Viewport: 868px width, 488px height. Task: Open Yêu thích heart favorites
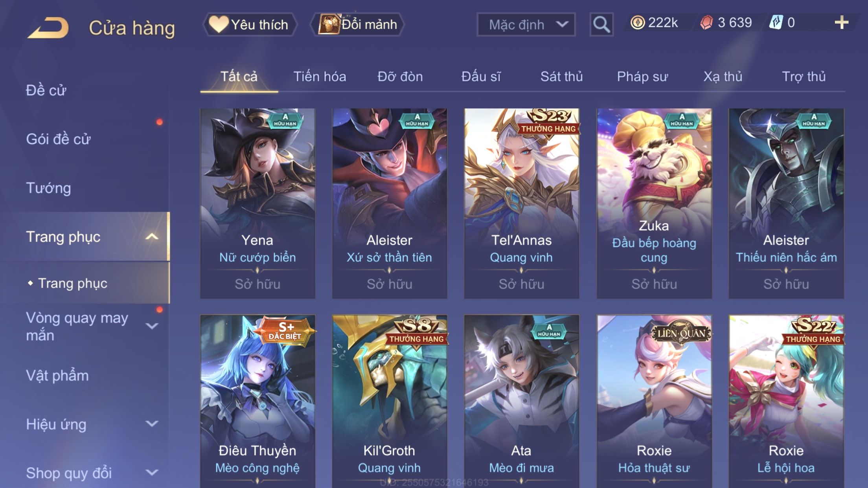coord(250,24)
